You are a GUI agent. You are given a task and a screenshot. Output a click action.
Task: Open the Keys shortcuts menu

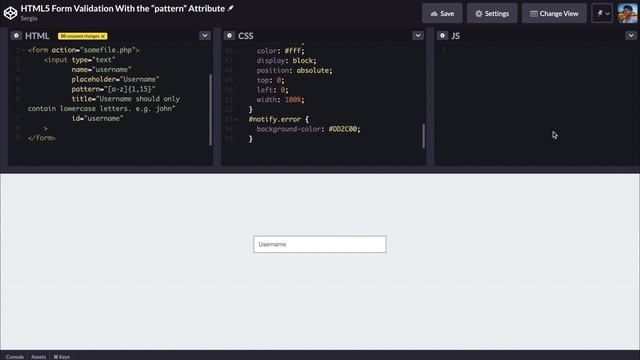click(62, 357)
